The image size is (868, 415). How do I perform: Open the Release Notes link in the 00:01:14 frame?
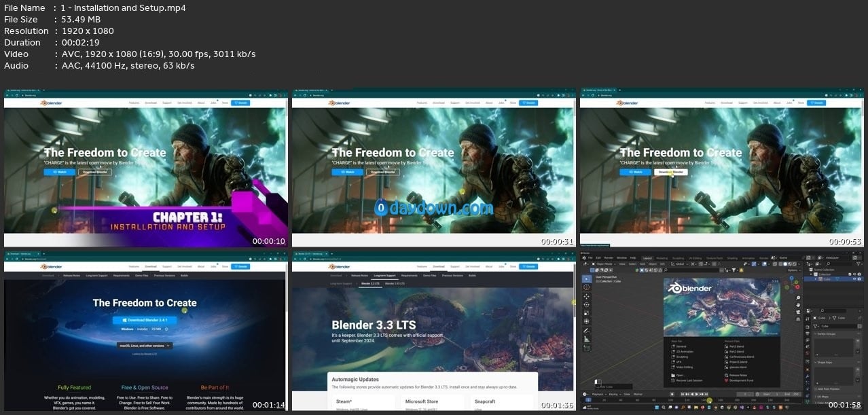(x=73, y=275)
